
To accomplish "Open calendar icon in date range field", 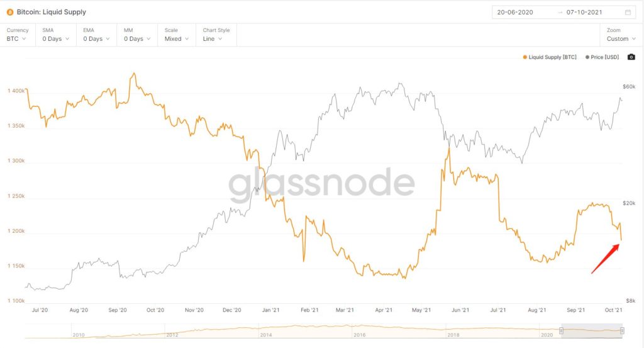I will tap(628, 12).
